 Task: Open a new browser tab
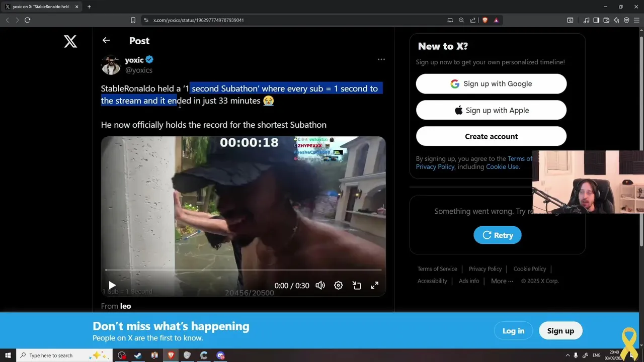pos(89,7)
